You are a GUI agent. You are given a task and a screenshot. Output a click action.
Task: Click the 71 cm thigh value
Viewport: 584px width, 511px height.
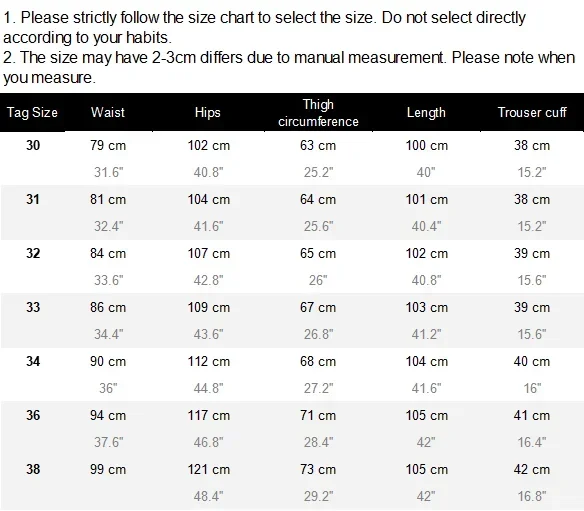click(318, 415)
